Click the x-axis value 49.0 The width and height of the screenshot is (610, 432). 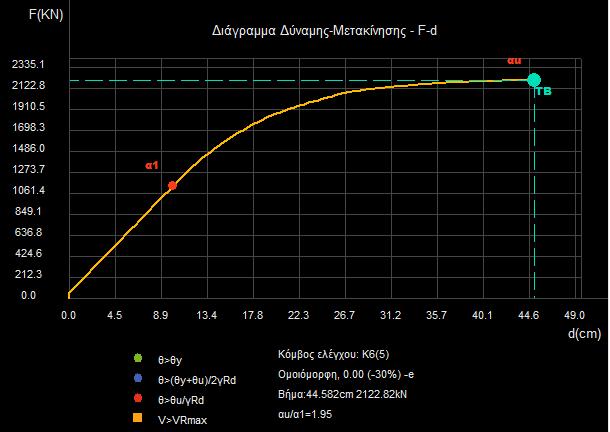(x=574, y=315)
